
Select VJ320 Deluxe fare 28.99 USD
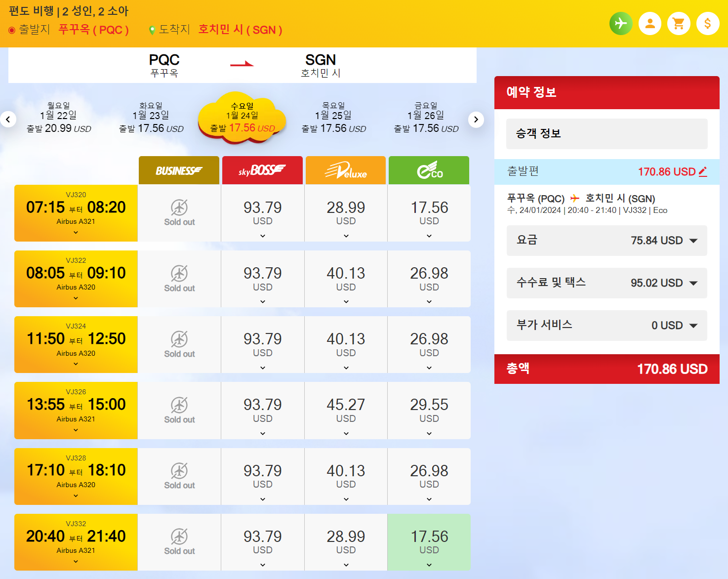346,213
